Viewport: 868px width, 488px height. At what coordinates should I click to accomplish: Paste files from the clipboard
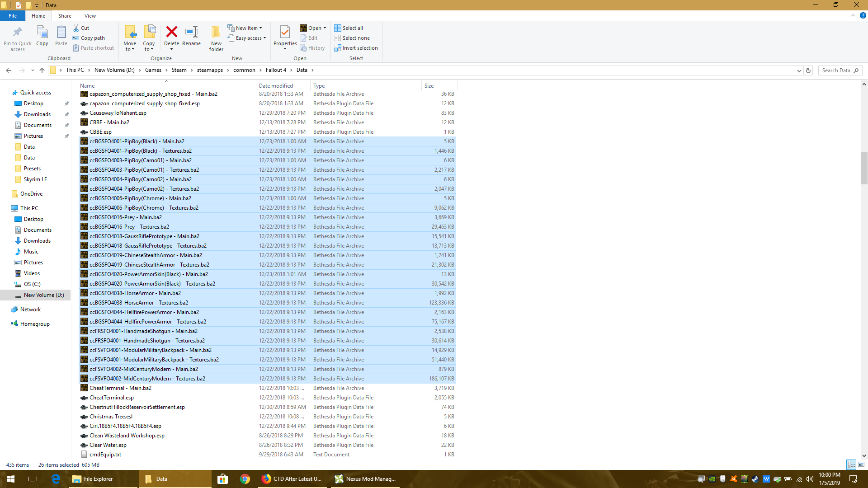tap(61, 36)
